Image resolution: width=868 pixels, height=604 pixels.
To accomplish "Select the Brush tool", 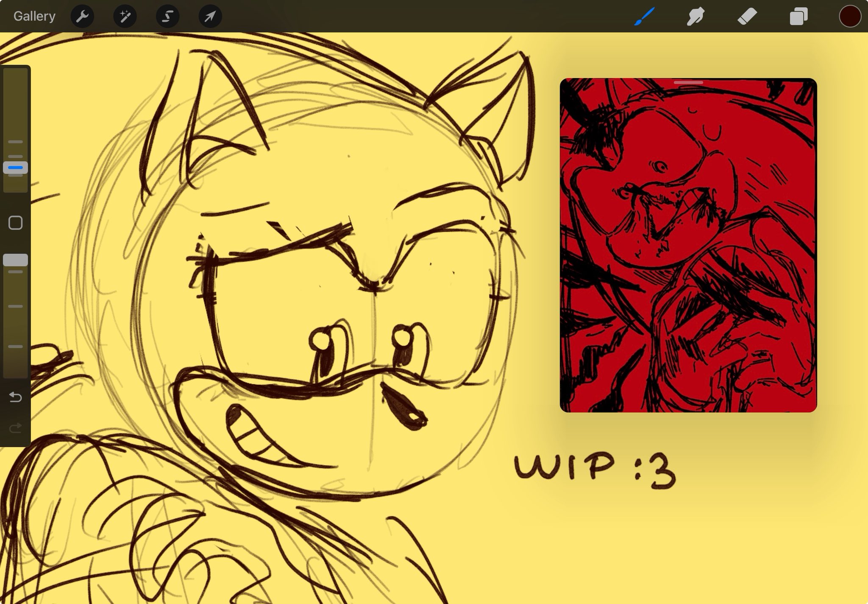I will (x=645, y=17).
